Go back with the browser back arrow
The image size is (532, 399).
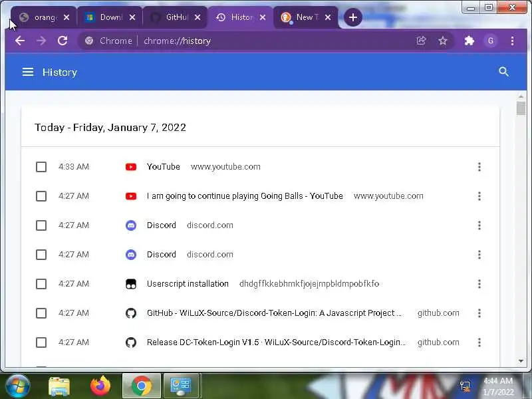[20, 41]
